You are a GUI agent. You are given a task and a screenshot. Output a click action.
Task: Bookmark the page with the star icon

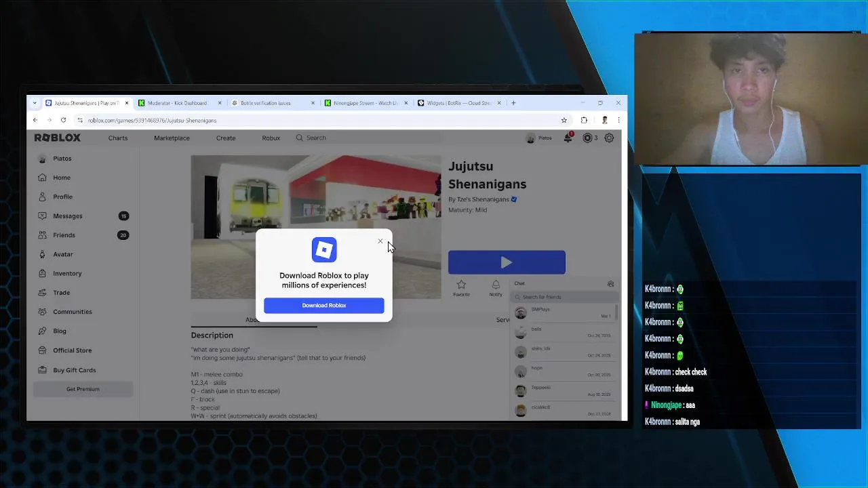pyautogui.click(x=564, y=120)
